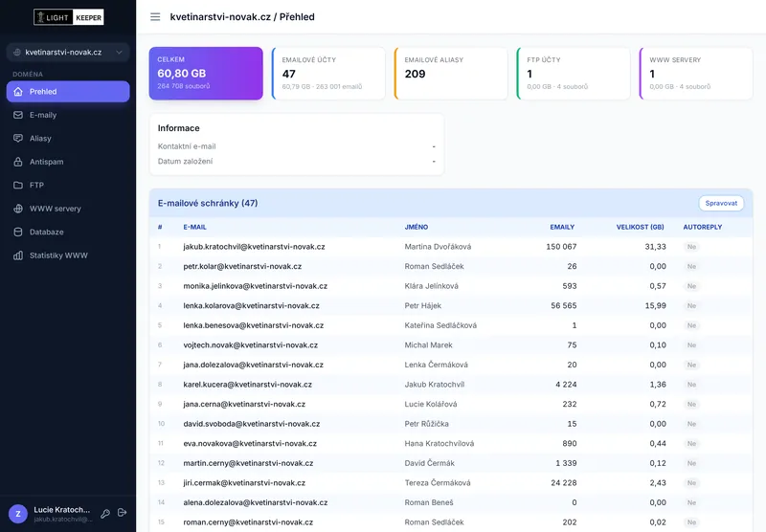Viewport: 766px width, 532px height.
Task: Select lenka.kolarova@kvetinarstvi-novak.cz email
Action: (x=251, y=305)
